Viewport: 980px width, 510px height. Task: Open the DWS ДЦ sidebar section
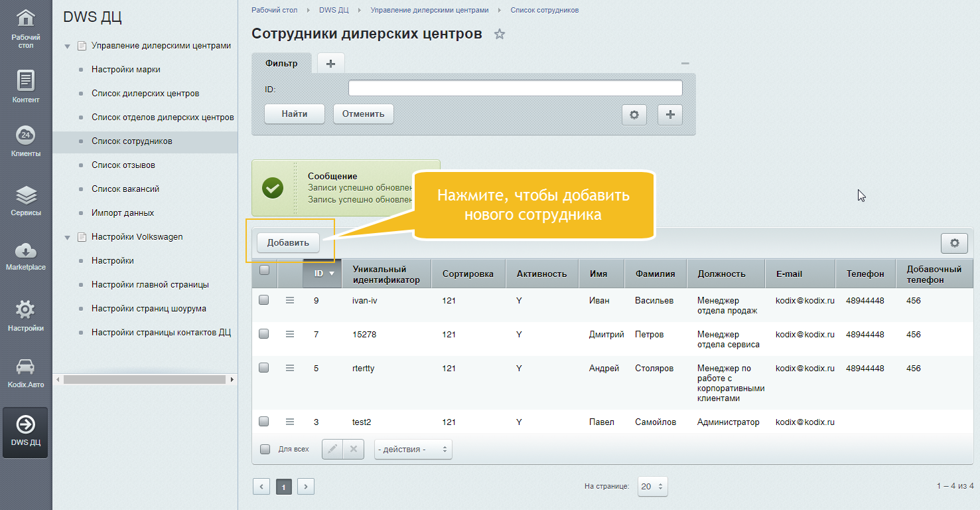point(26,432)
